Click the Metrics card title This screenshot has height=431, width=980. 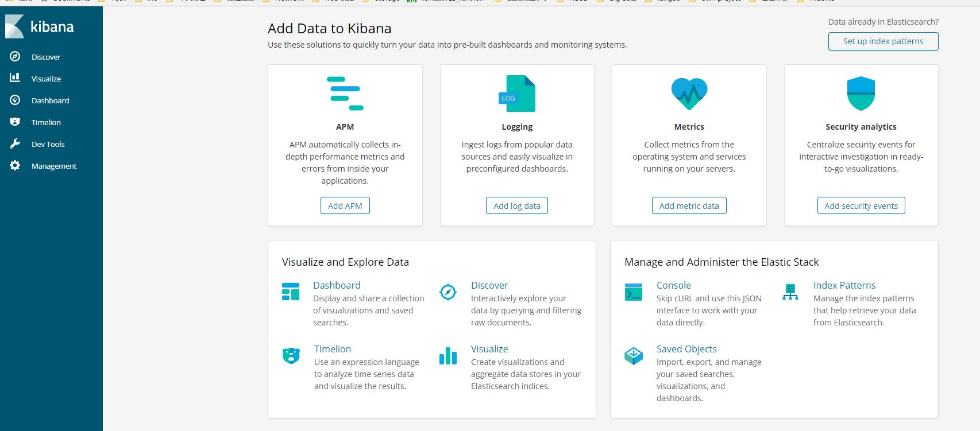click(x=689, y=127)
